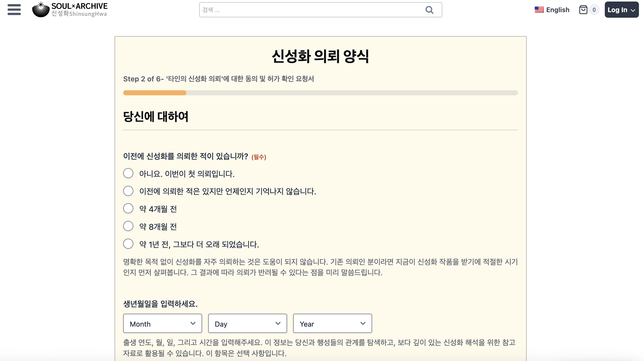Image resolution: width=644 pixels, height=361 pixels.
Task: Open the shopping bag cart icon
Action: point(583,10)
